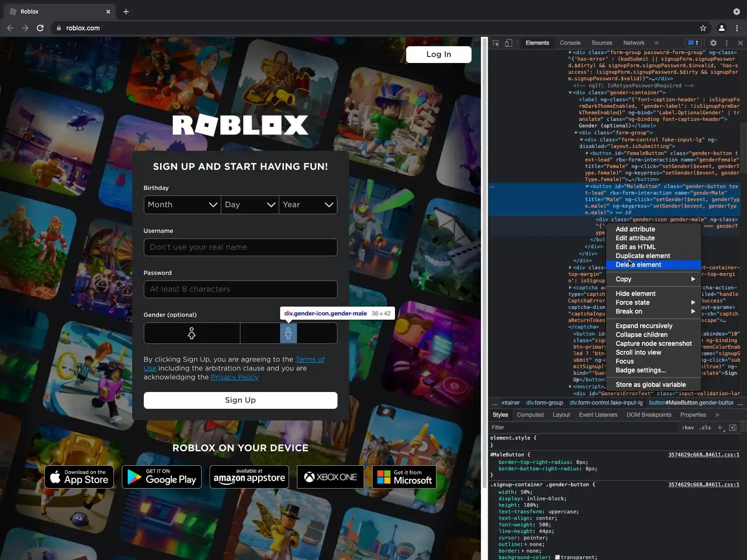The height and width of the screenshot is (560, 747).
Task: Open the Amazon Appstore badge
Action: click(x=249, y=477)
